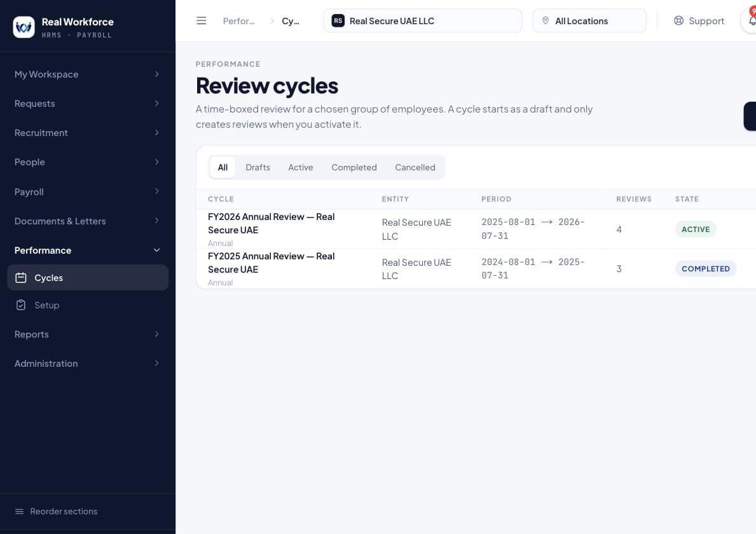Screen dimensions: 756x534
Task: Click the Review cycles heading
Action: tap(266, 86)
